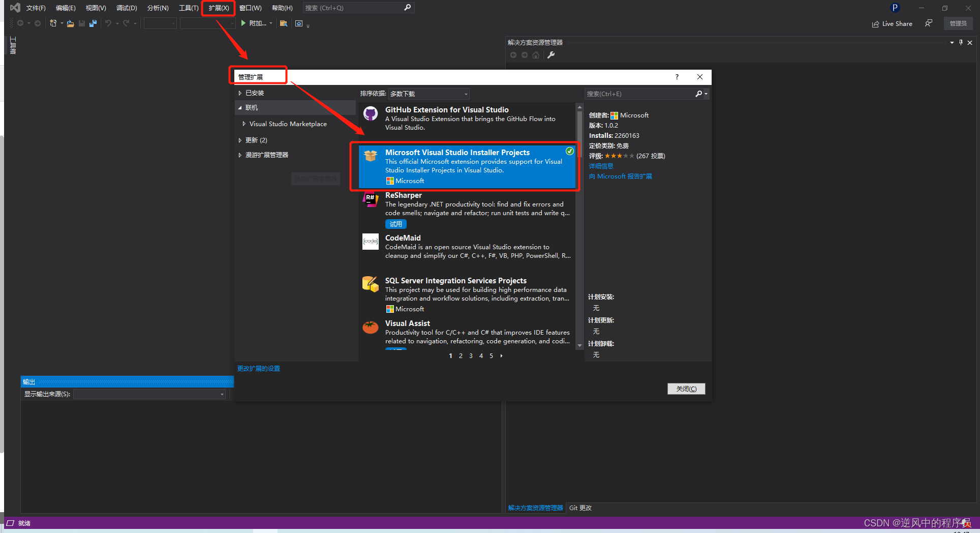Click the undo toolbar icon
The height and width of the screenshot is (533, 980).
(108, 23)
